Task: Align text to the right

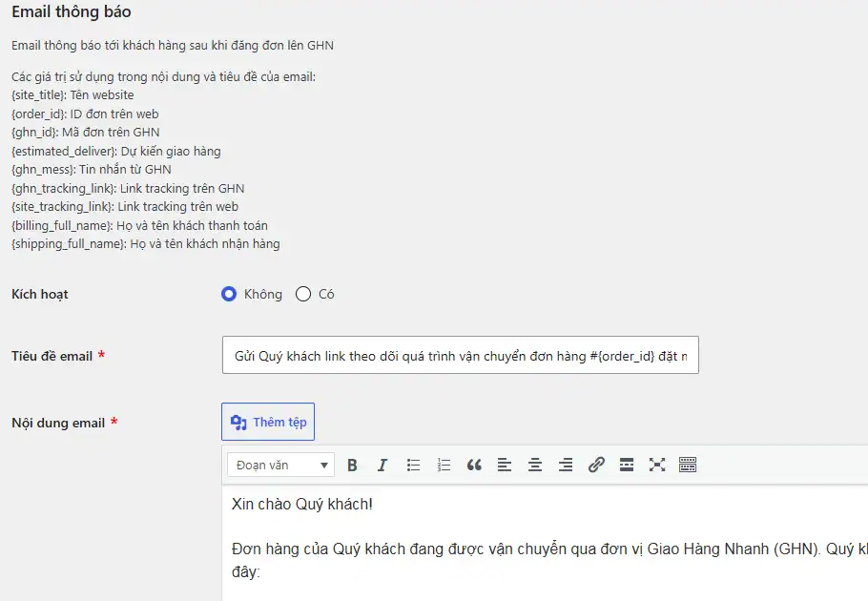Action: tap(566, 465)
